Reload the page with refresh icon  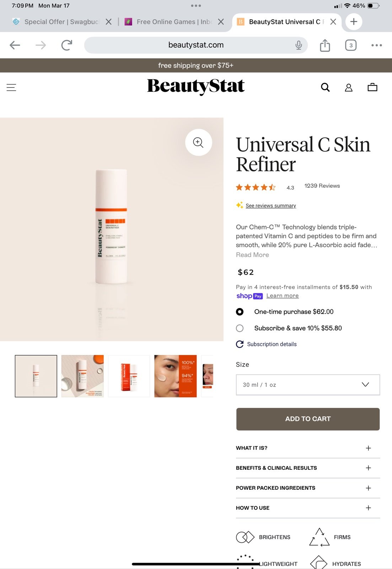(66, 45)
